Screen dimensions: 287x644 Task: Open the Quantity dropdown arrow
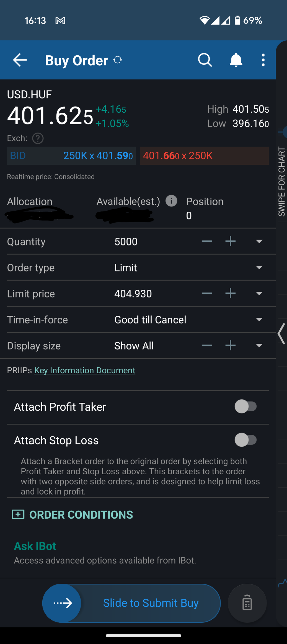click(259, 241)
